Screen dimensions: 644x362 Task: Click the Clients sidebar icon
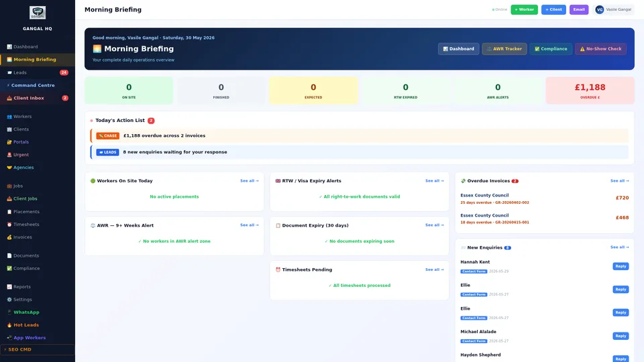click(9, 129)
